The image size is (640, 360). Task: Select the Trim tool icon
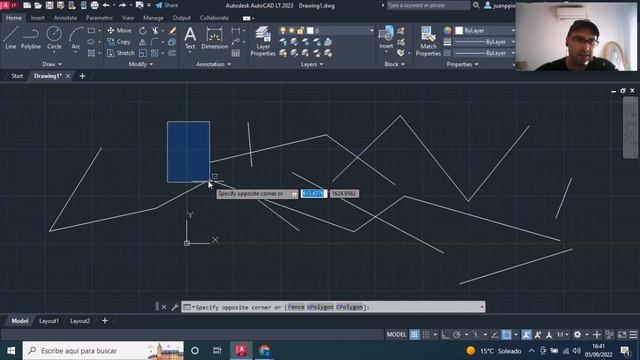pos(155,31)
